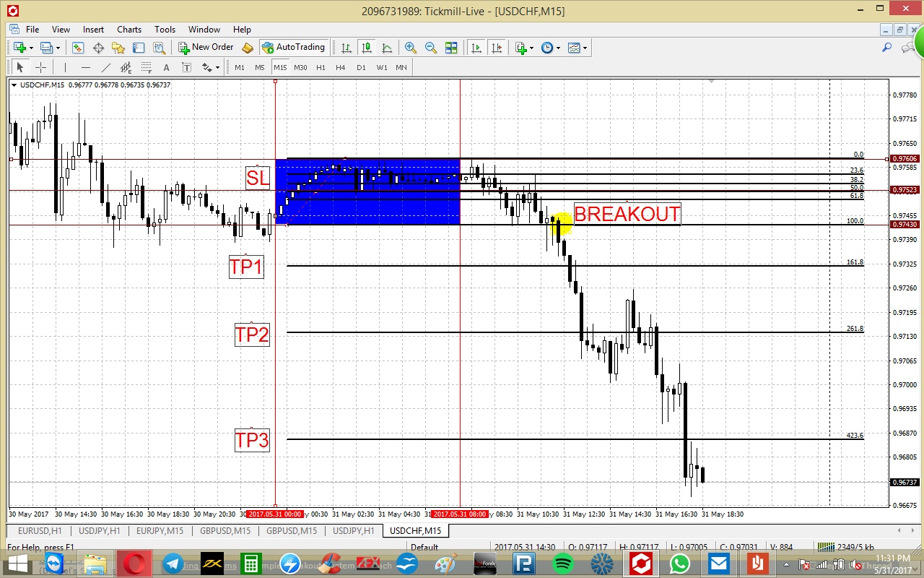Select the crosshair cursor tool

click(x=40, y=67)
